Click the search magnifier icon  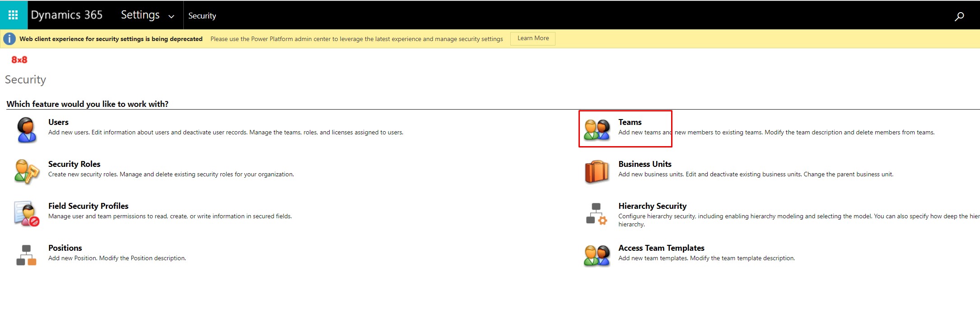point(959,16)
